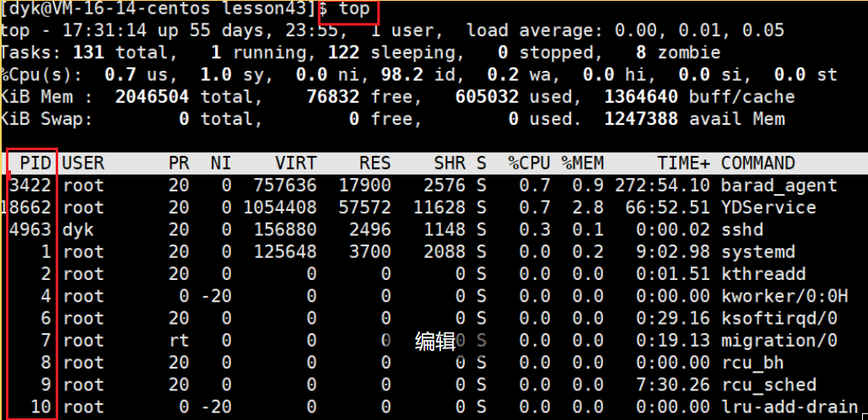Click TIME+ value 7:30.26
This screenshot has height=420, width=868.
click(672, 385)
